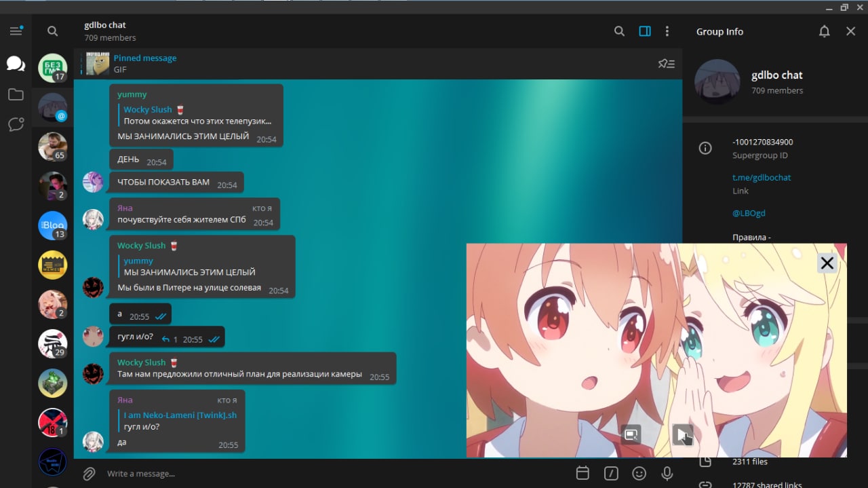The height and width of the screenshot is (488, 868).
Task: Open the pinned message thumbnail
Action: tap(98, 64)
